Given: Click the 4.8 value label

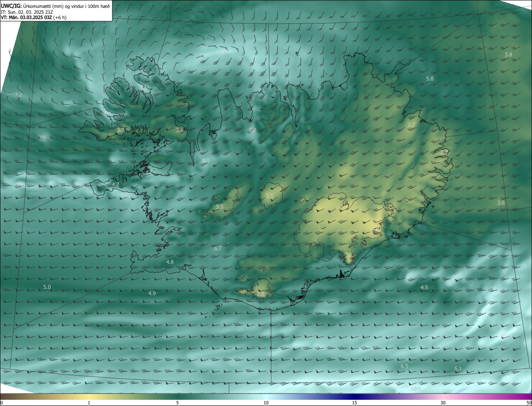Looking at the screenshot, I should (170, 262).
